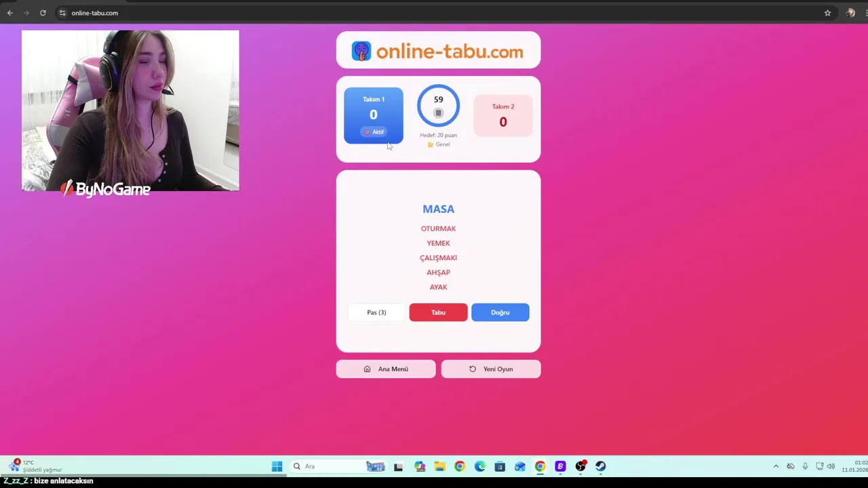Go forward in the browser

[26, 13]
